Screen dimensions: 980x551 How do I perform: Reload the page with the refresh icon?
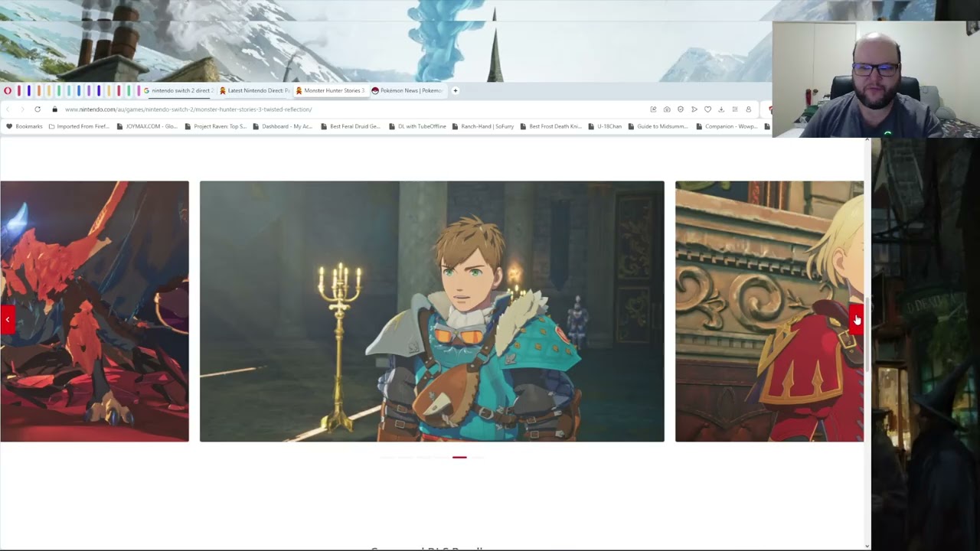point(38,109)
